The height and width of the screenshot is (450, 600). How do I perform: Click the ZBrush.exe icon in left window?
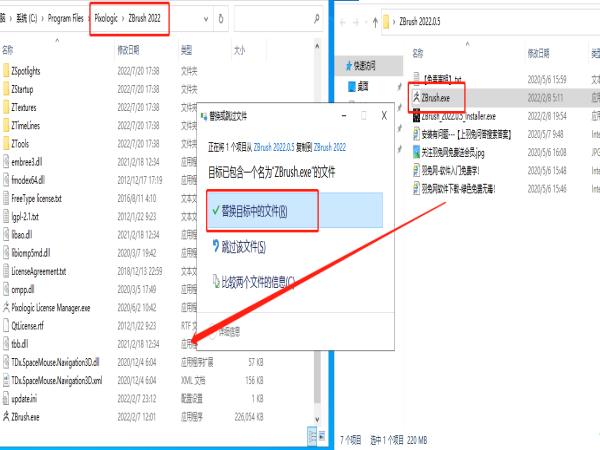(x=6, y=417)
